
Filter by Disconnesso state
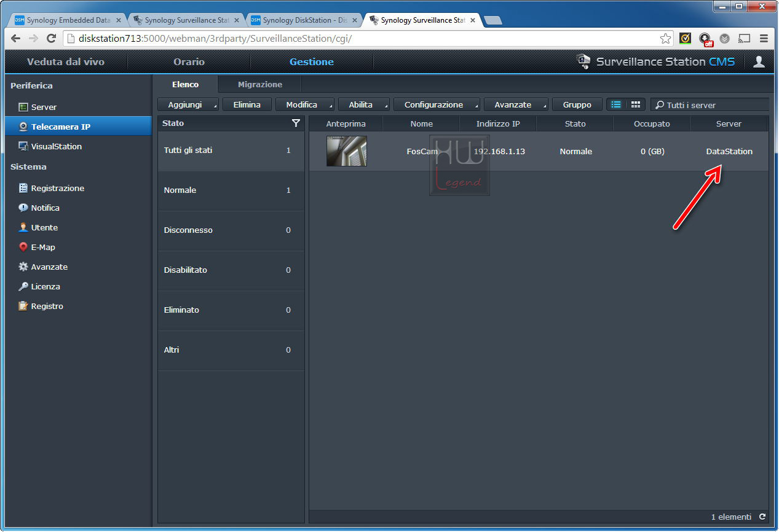pyautogui.click(x=231, y=231)
